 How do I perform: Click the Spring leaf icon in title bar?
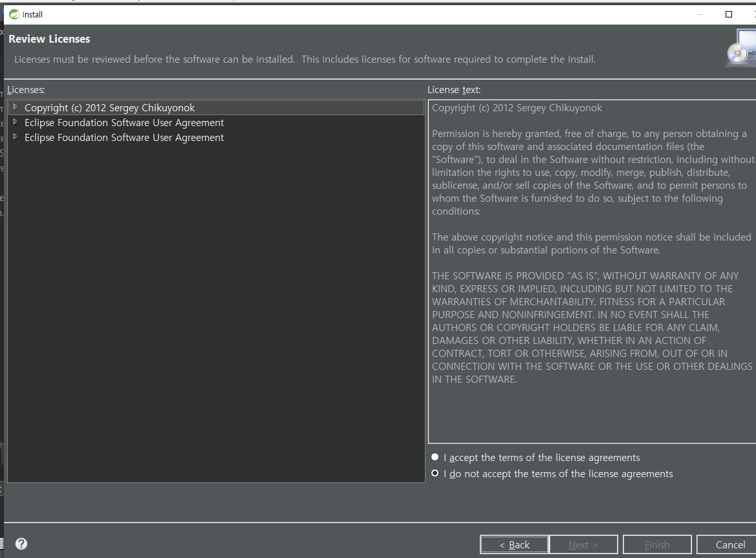click(14, 14)
